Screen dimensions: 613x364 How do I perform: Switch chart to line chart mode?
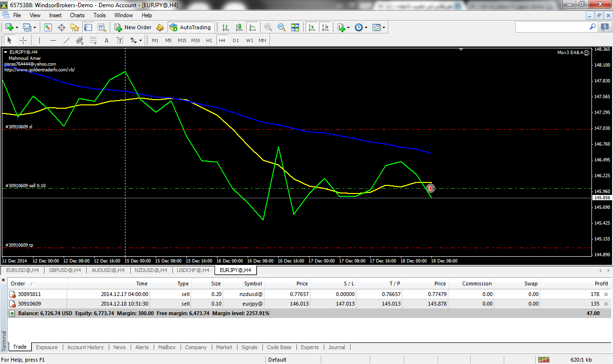click(252, 27)
